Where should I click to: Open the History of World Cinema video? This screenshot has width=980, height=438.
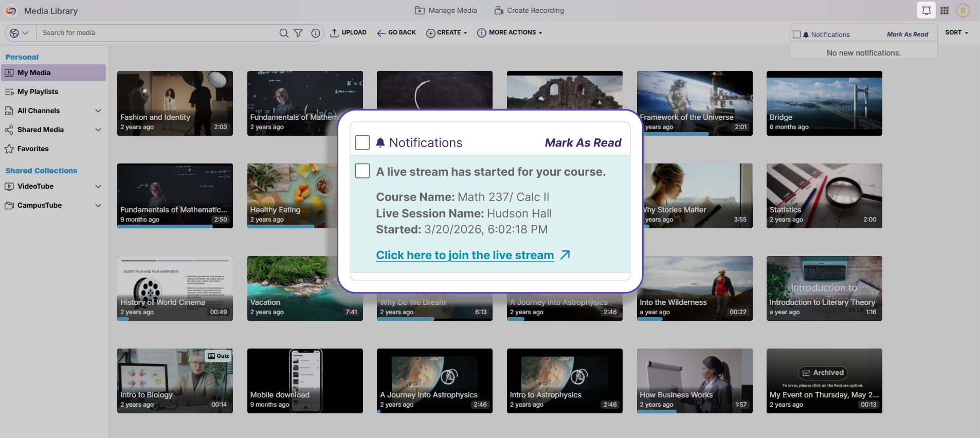[175, 288]
